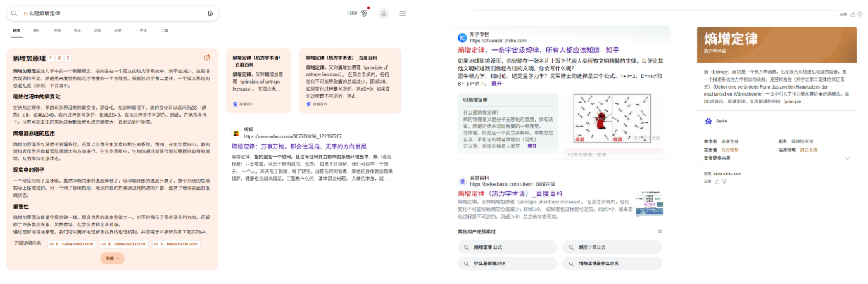Screen dimensions: 868x284
Task: Give thumbs-down feedback below the knowledge panel
Action: pos(723,181)
